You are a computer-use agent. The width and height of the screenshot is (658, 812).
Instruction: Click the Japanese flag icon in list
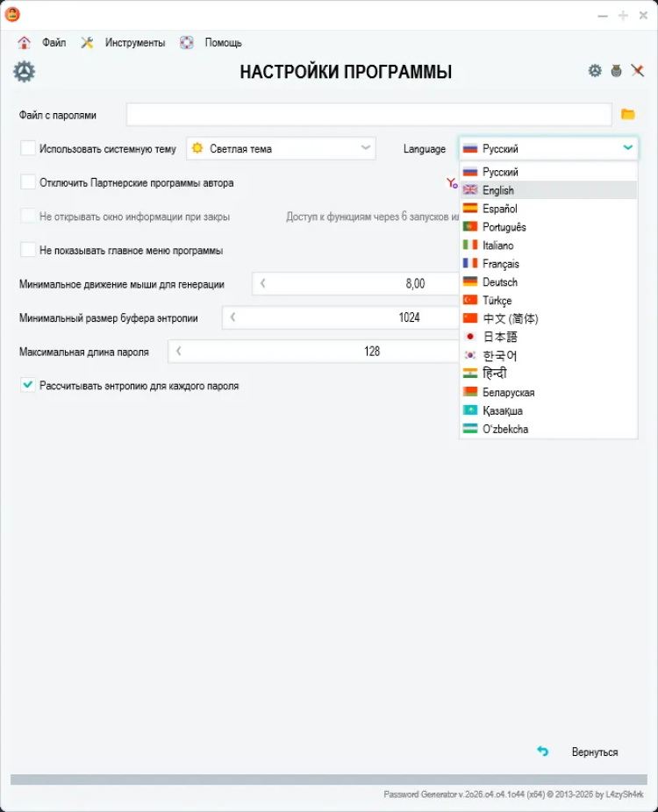point(470,337)
